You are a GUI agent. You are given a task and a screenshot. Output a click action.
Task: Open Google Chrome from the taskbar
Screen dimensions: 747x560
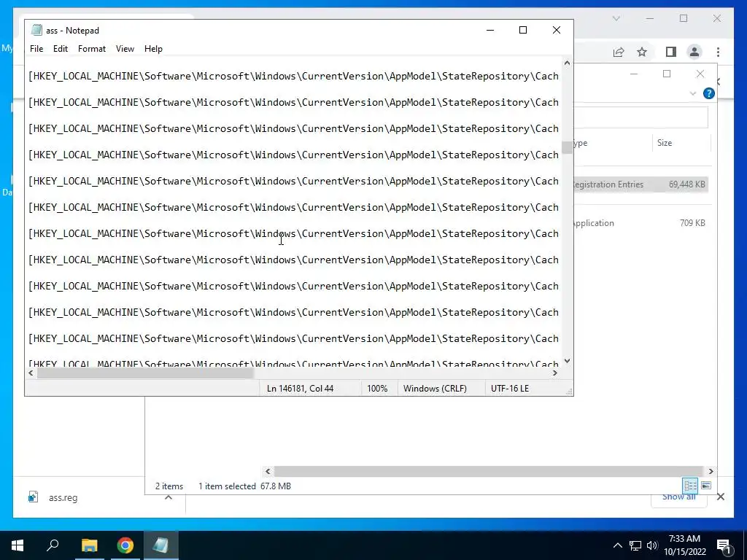pyautogui.click(x=125, y=545)
